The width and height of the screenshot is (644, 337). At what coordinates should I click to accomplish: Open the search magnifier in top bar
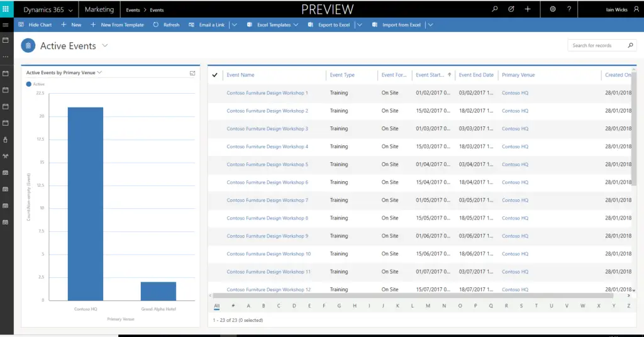[x=495, y=9]
